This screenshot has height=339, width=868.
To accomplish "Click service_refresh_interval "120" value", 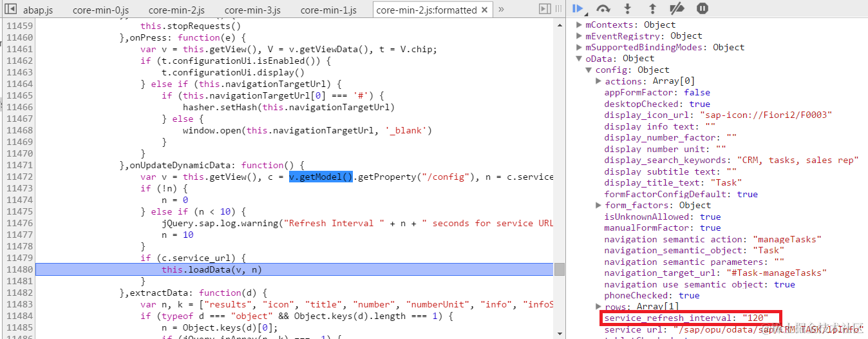I will (755, 318).
